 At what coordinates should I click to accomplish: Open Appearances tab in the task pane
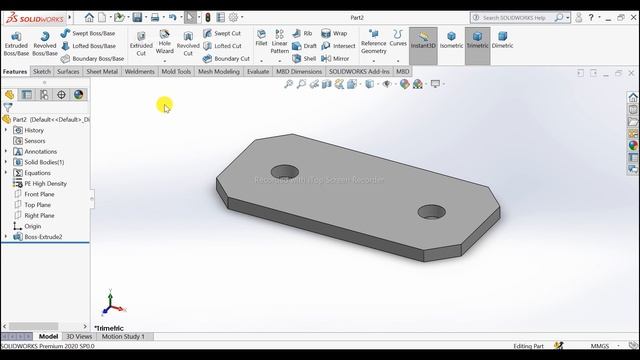[x=633, y=145]
